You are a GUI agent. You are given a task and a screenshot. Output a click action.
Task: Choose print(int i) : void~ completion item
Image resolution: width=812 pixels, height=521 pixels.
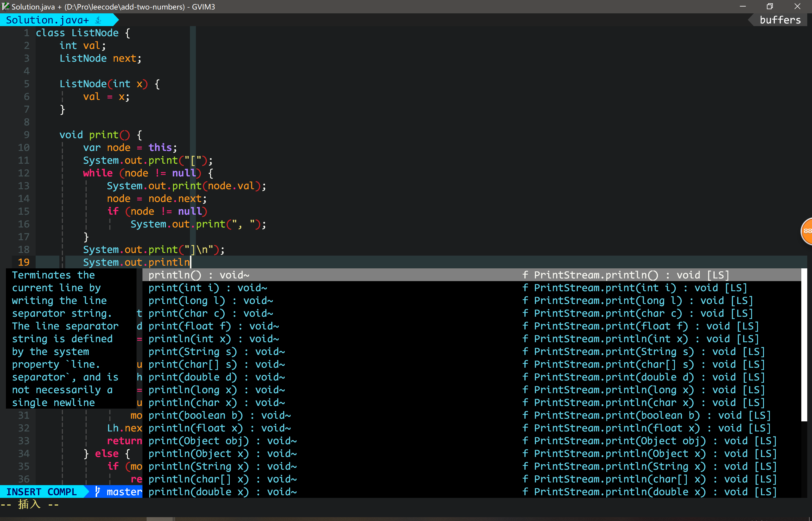coord(472,288)
